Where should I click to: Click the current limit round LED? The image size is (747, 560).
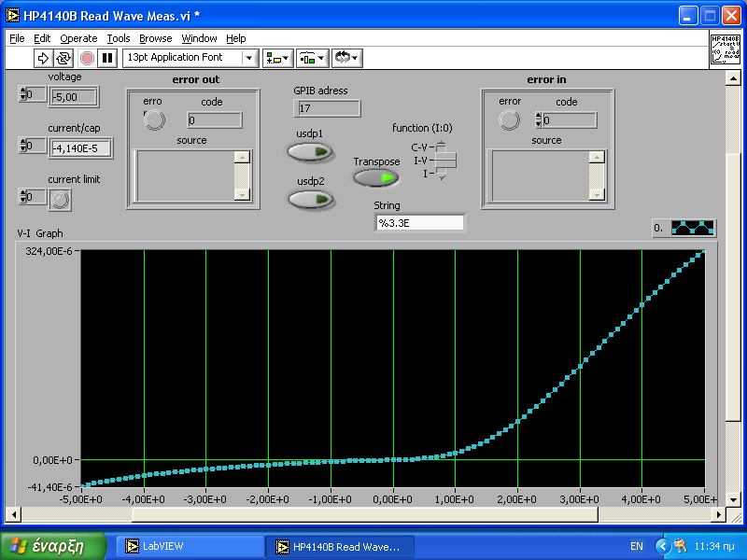[x=60, y=200]
